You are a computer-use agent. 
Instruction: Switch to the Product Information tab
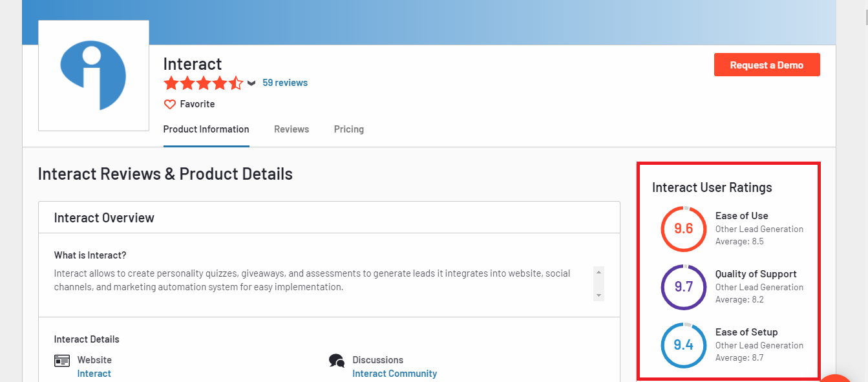(206, 129)
